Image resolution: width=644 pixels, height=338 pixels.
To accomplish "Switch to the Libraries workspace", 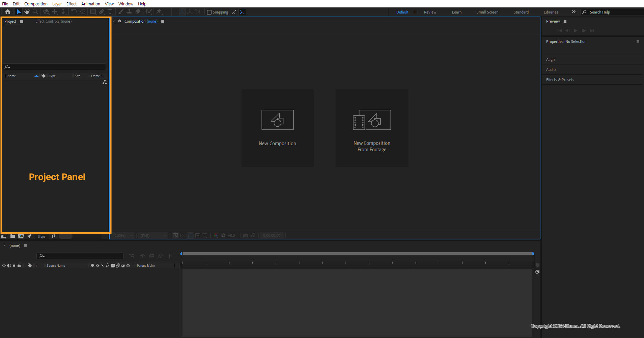I will (x=551, y=12).
